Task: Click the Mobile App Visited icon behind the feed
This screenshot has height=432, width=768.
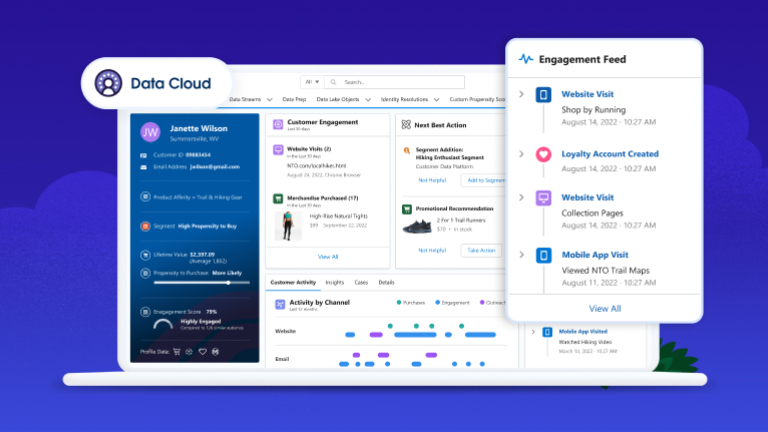Action: [x=547, y=332]
